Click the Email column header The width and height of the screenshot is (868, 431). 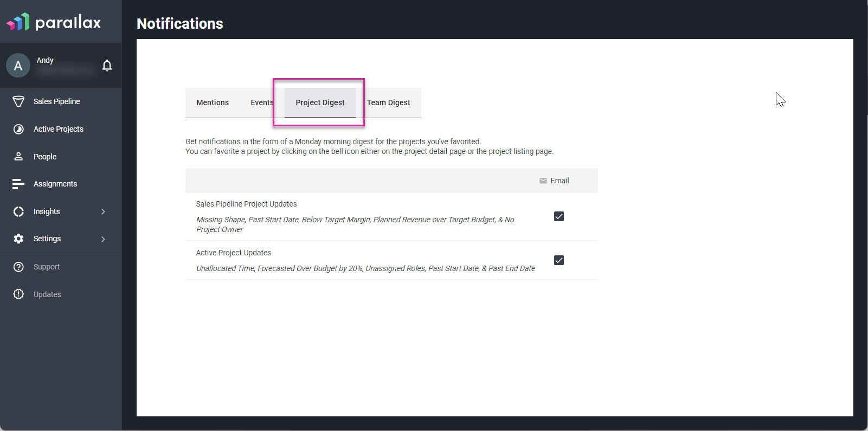[554, 181]
